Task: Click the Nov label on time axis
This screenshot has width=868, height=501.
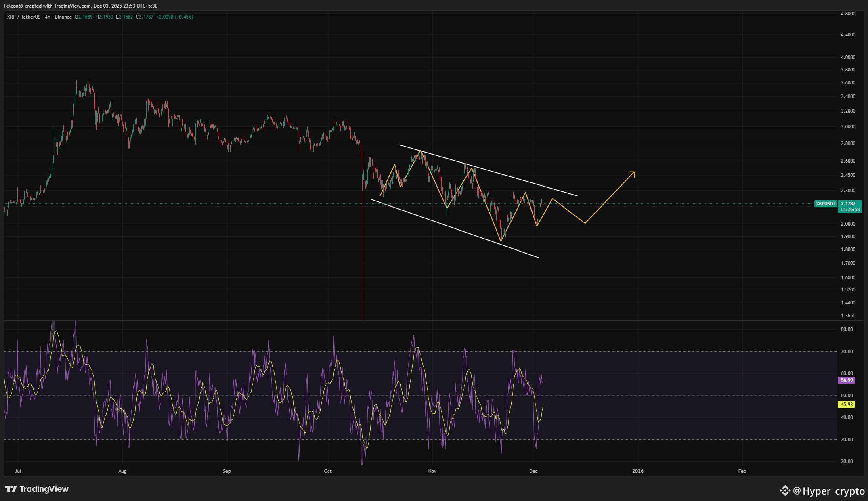Action: point(432,471)
